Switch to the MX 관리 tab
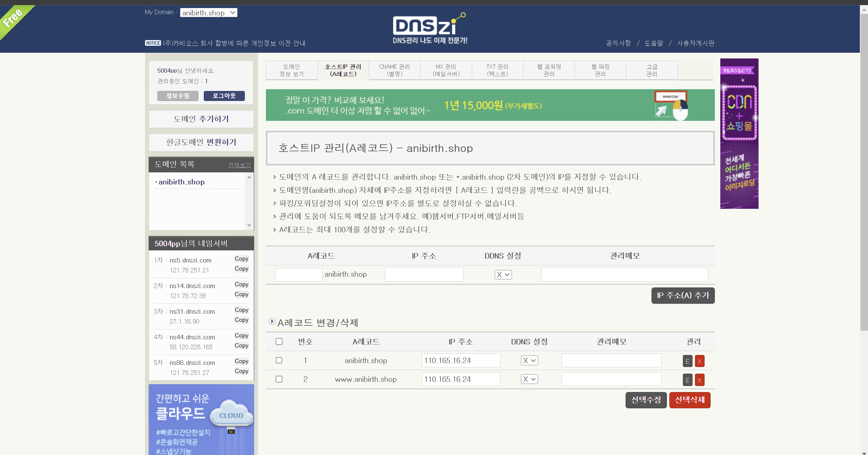 [446, 70]
